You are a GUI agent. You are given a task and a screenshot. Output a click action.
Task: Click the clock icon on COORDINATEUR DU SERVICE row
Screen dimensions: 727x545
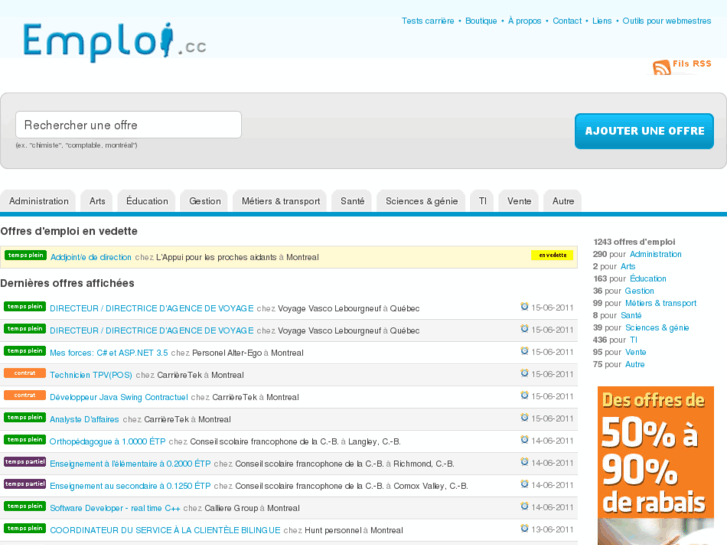pyautogui.click(x=524, y=529)
